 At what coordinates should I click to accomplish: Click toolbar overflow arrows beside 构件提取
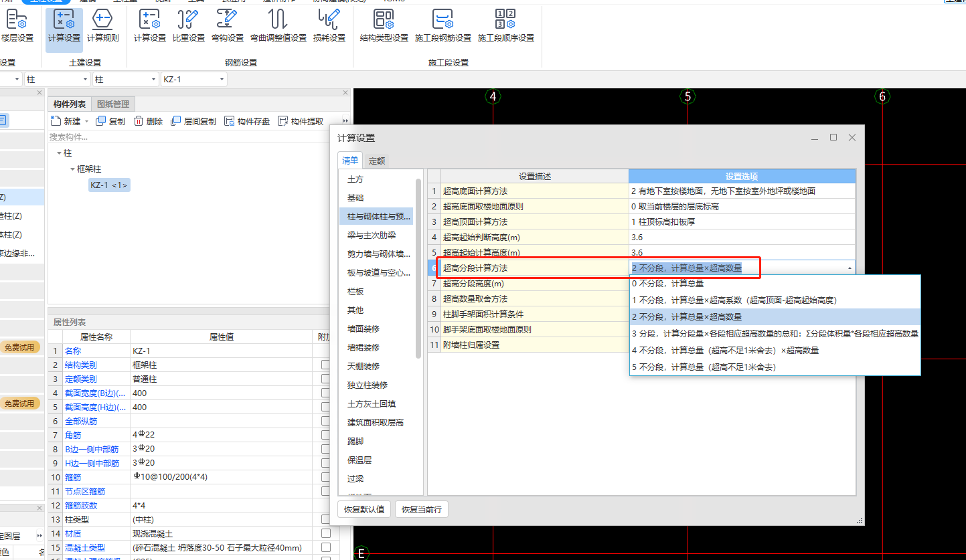point(345,121)
